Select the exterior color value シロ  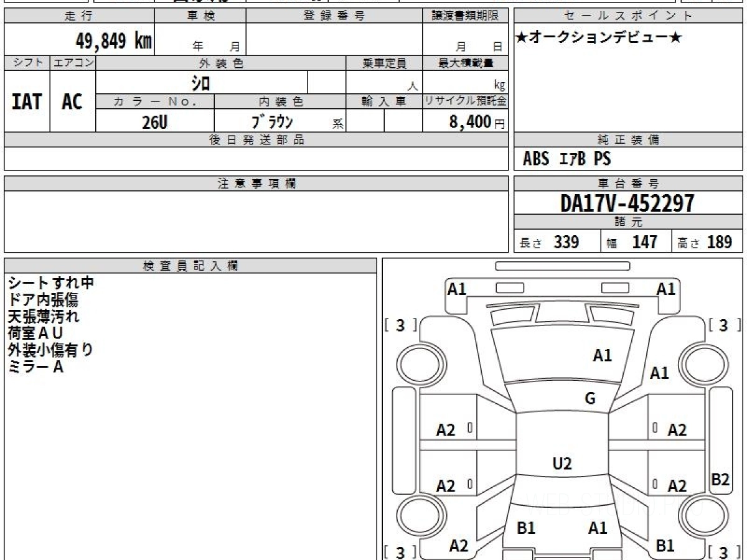201,82
